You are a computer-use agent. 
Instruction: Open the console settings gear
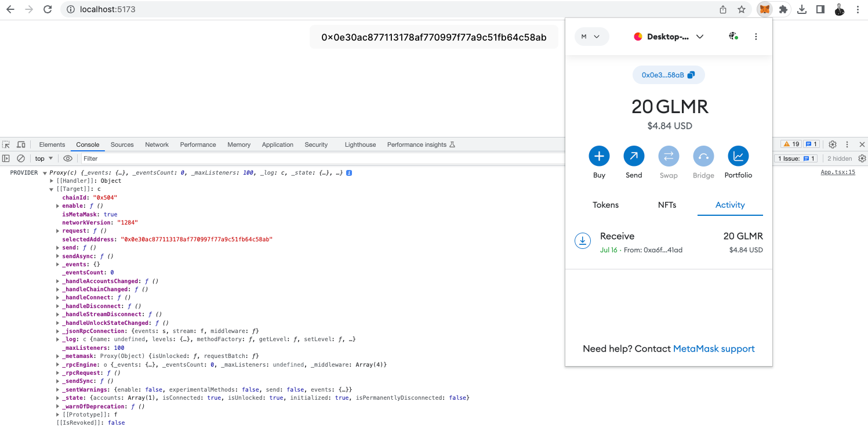[862, 158]
